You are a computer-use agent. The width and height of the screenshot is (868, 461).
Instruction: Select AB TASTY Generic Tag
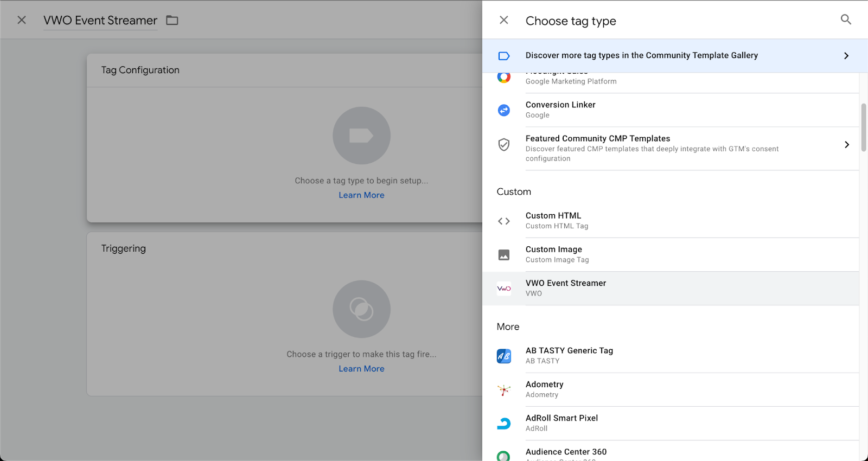[671, 356]
